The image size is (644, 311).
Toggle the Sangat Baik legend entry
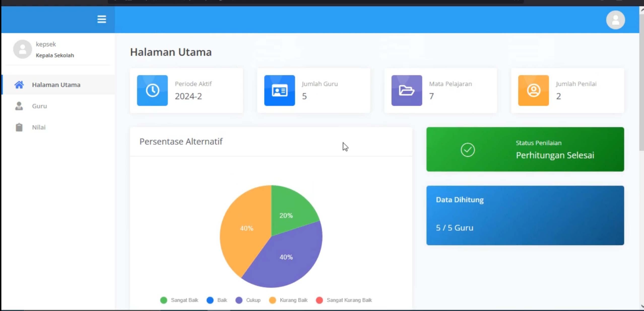(179, 300)
